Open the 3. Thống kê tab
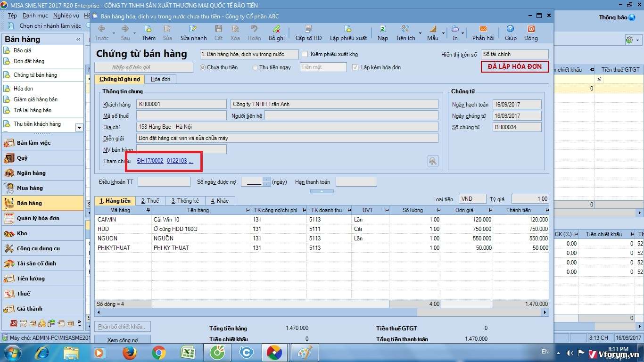 pos(185,201)
